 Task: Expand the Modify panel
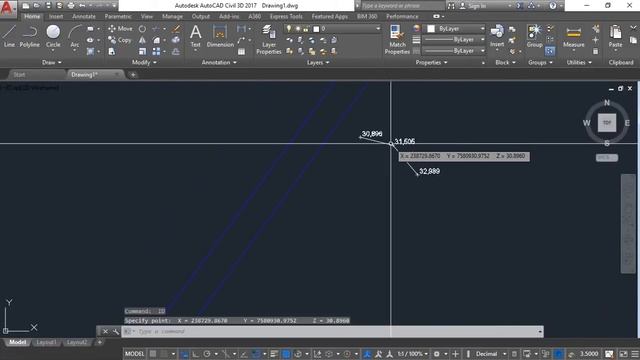point(144,62)
